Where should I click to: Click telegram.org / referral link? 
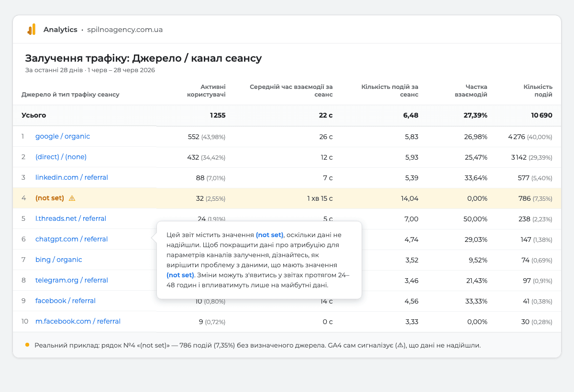(72, 280)
